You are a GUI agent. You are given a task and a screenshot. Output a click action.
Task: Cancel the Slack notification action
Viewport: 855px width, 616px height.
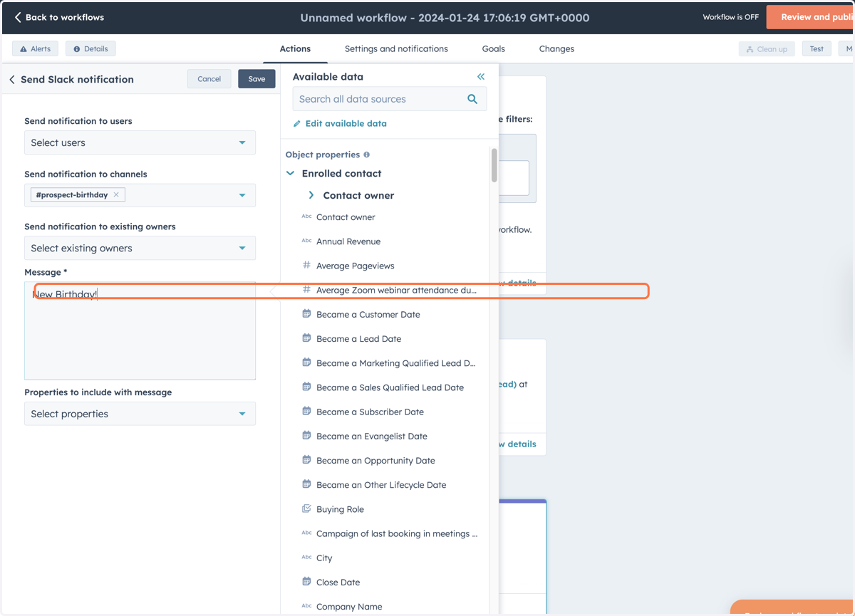tap(209, 79)
